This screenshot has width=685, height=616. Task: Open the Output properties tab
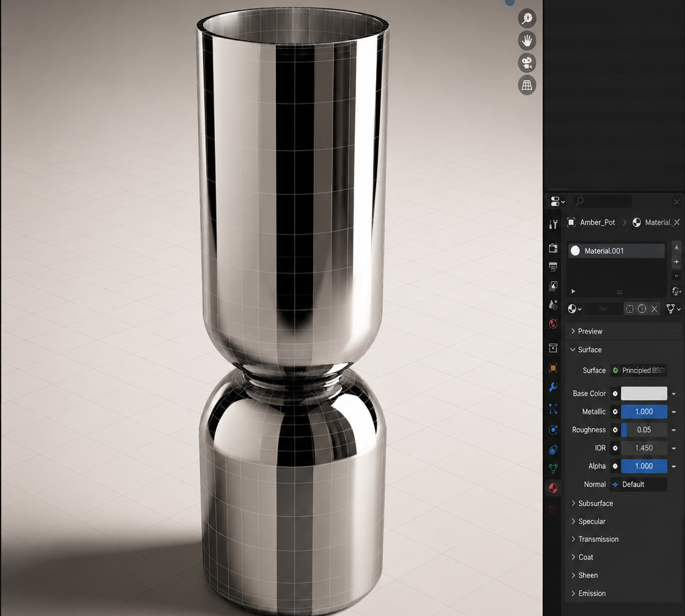pyautogui.click(x=553, y=267)
